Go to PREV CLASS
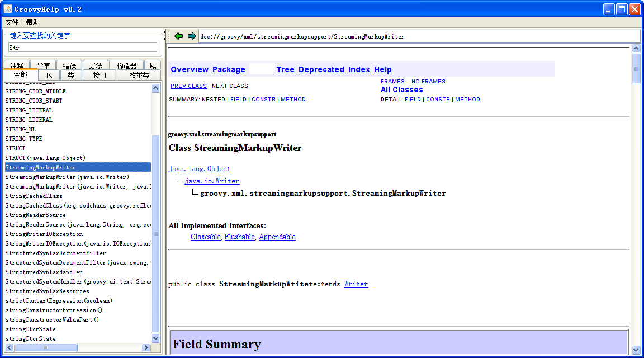 pyautogui.click(x=188, y=86)
